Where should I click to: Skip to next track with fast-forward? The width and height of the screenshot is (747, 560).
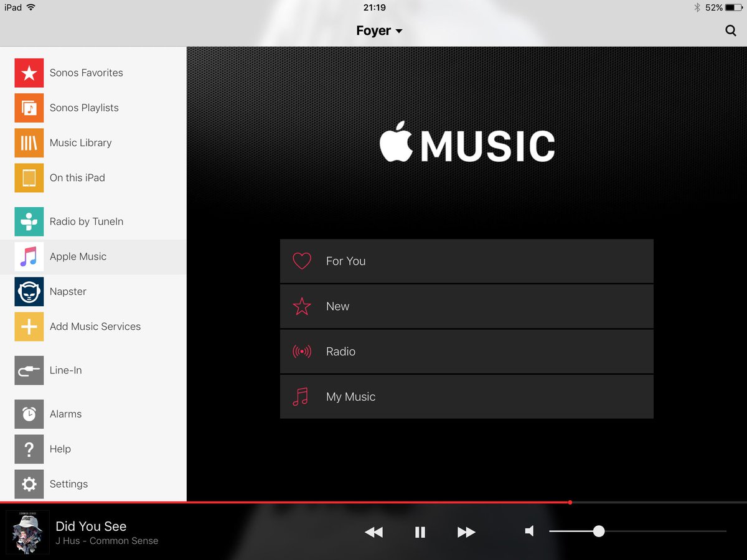pos(466,532)
